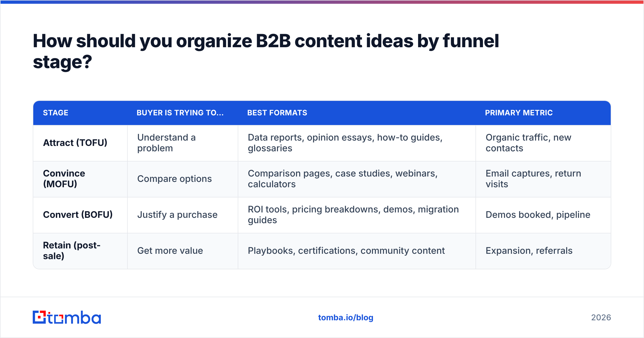This screenshot has width=644, height=338.
Task: Select the Retain (post-sale) stage cell
Action: click(80, 251)
